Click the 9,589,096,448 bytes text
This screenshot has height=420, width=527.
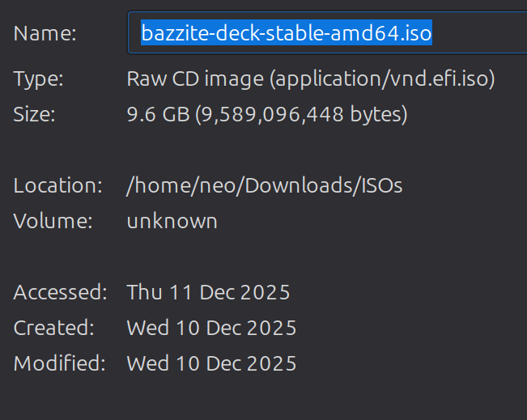(x=300, y=114)
